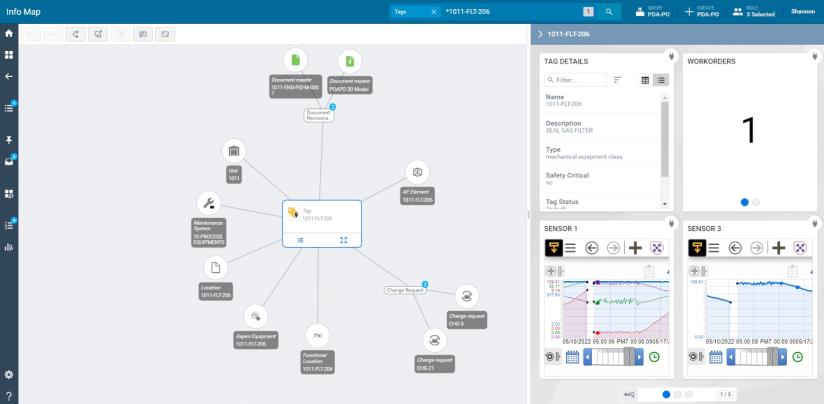Open the green Document master 3D Model node
Image resolution: width=824 pixels, height=404 pixels.
[350, 61]
